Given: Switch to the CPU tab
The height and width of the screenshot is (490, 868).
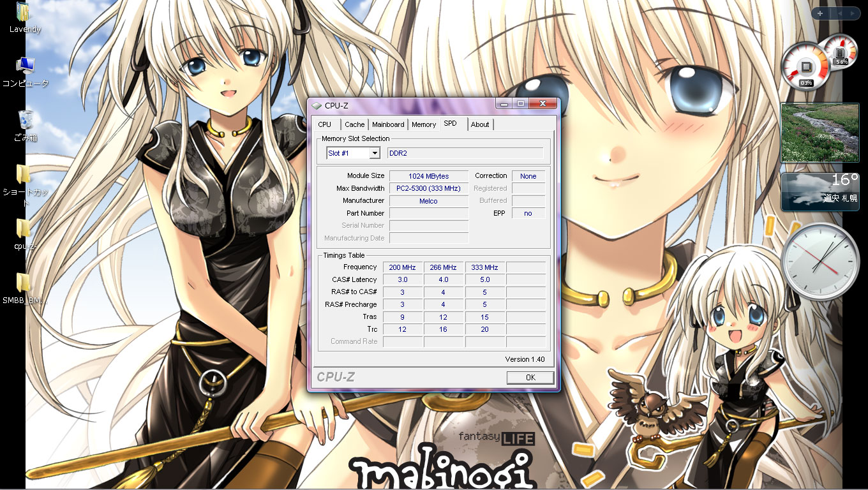Looking at the screenshot, I should click(x=325, y=124).
